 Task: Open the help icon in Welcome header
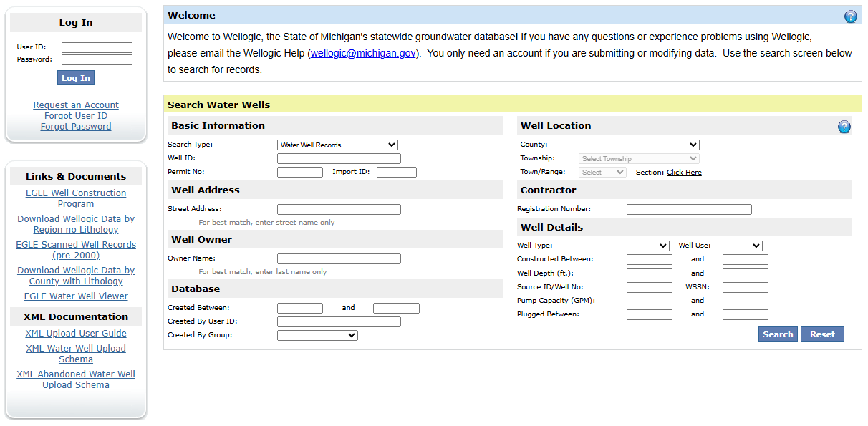(x=850, y=16)
